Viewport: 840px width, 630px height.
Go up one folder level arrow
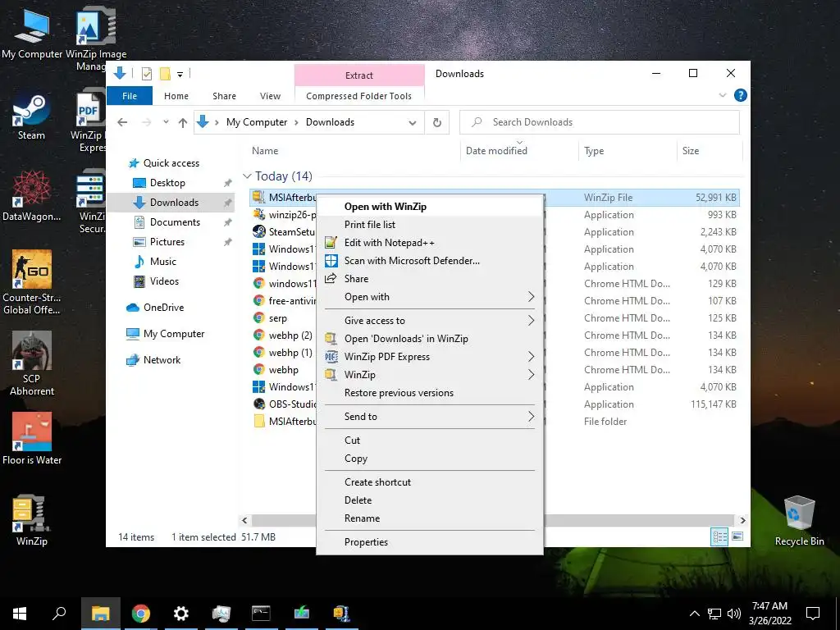[183, 123]
